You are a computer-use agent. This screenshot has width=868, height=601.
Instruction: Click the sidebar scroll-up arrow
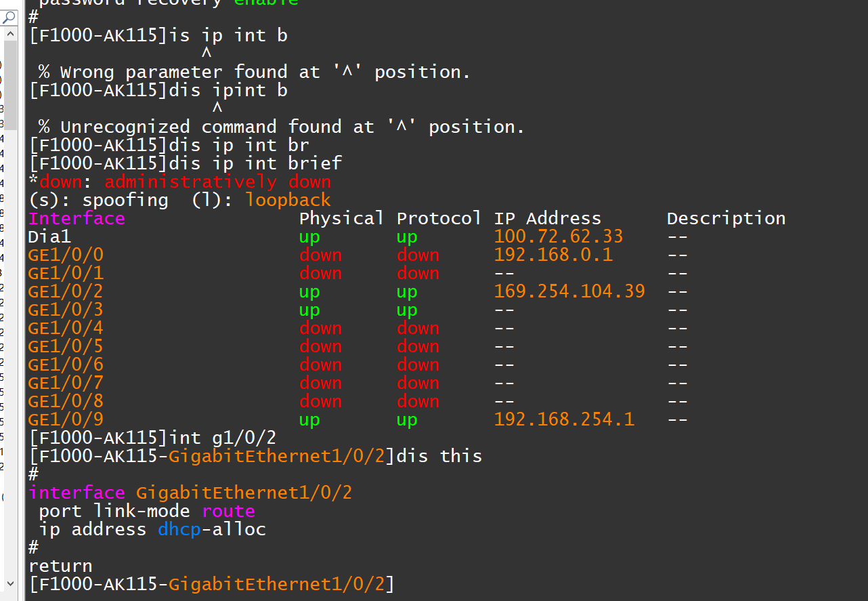[x=10, y=33]
